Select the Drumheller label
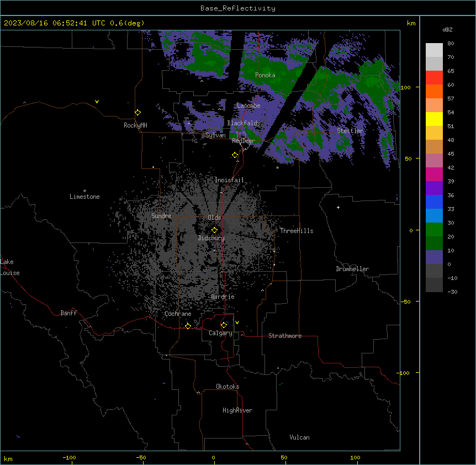476x465 pixels. coord(352,269)
